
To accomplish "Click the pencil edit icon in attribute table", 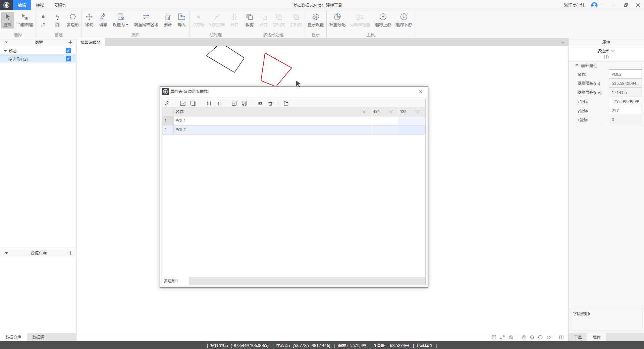I will pyautogui.click(x=167, y=104).
